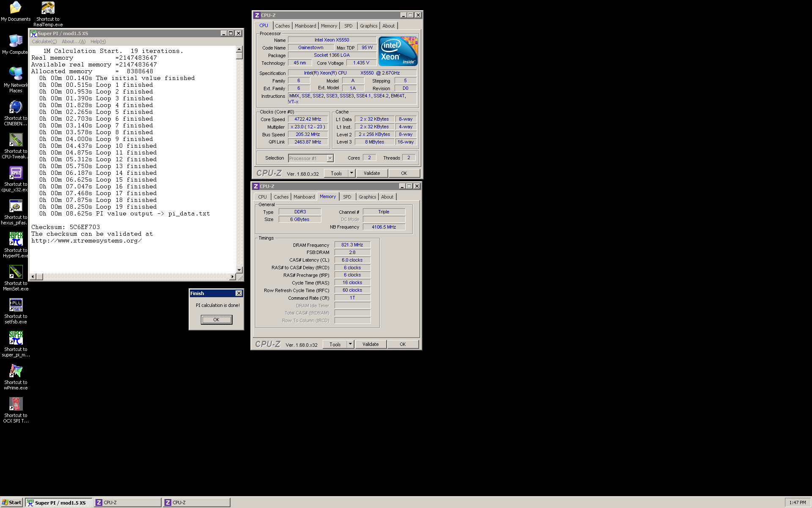812x508 pixels.
Task: Launch Shortcut to CPU-Tweaker icon
Action: pyautogui.click(x=16, y=146)
